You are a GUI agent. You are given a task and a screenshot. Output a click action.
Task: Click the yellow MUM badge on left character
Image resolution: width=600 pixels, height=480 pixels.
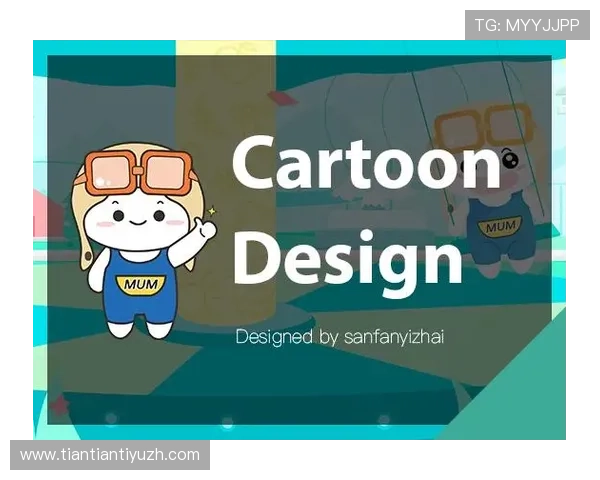(x=137, y=284)
